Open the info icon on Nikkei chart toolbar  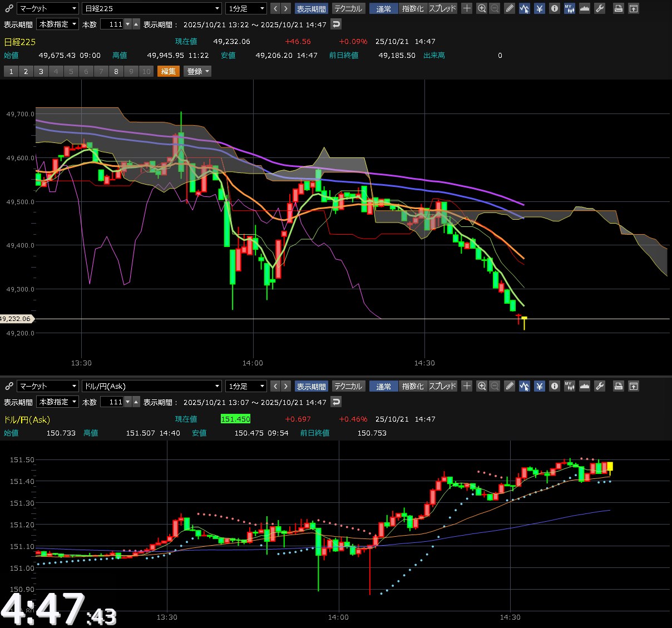click(554, 8)
